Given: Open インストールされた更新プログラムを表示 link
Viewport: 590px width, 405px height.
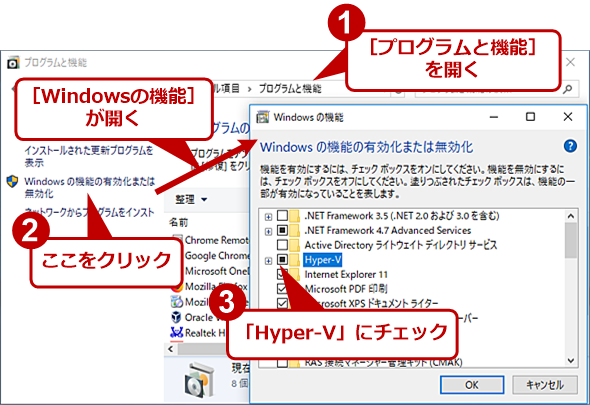Looking at the screenshot, I should 89,157.
